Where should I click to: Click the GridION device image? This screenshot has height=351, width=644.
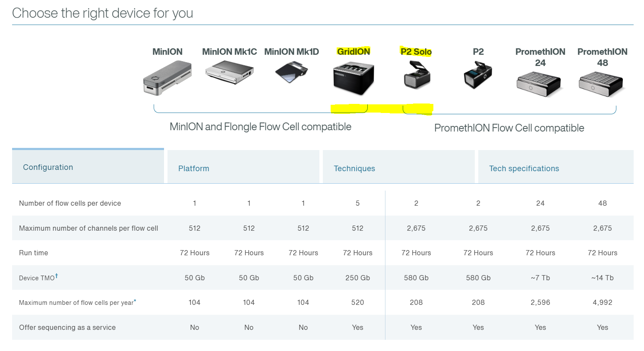coord(354,79)
